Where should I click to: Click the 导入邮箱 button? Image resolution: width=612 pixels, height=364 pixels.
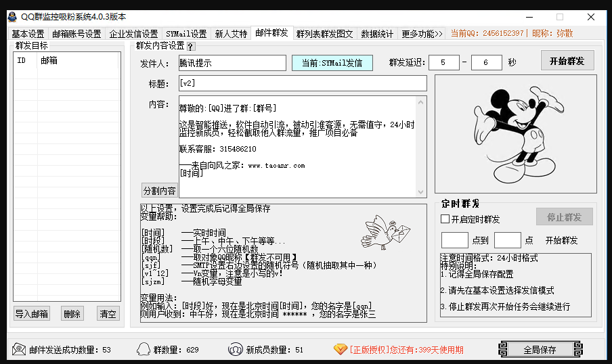point(32,314)
